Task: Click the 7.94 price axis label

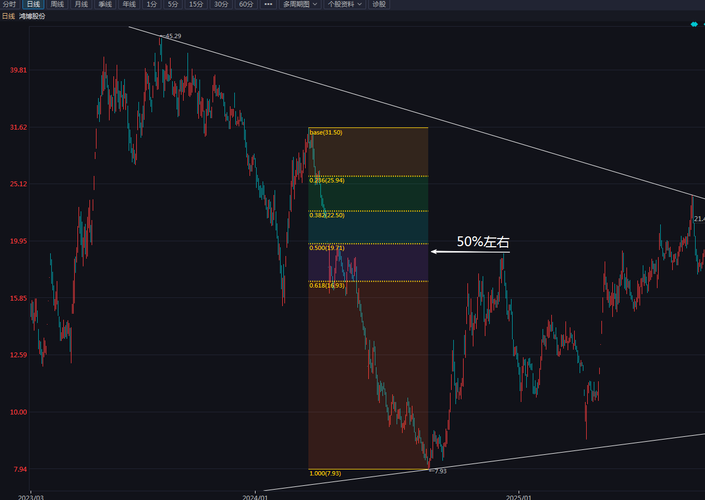Action: point(20,469)
